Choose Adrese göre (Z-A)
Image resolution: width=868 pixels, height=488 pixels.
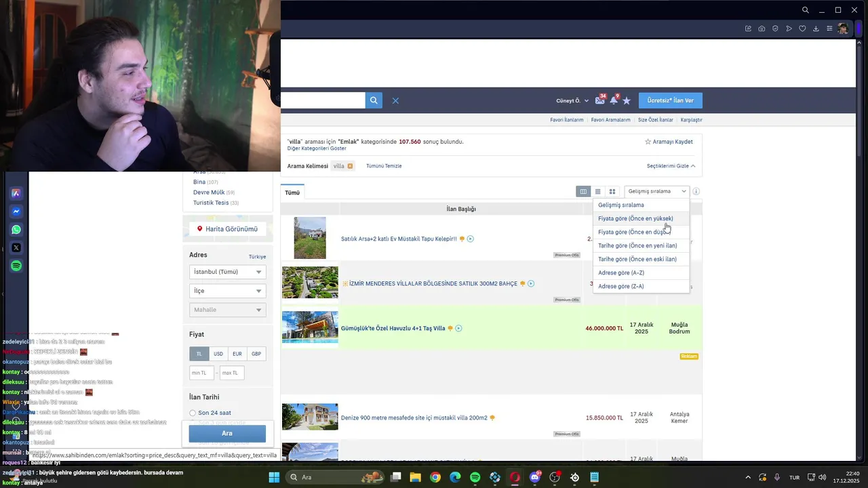click(x=641, y=286)
